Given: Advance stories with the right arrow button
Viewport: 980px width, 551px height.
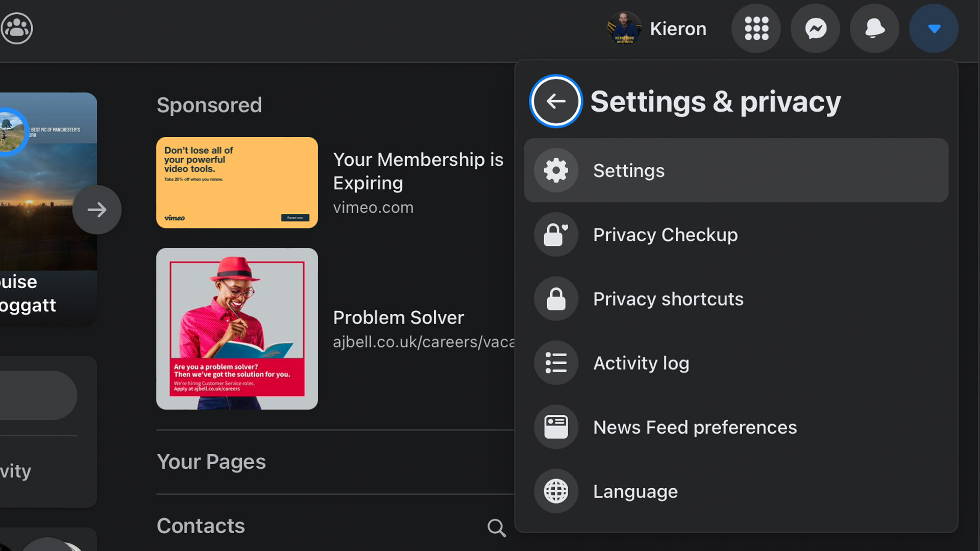Looking at the screenshot, I should point(97,210).
